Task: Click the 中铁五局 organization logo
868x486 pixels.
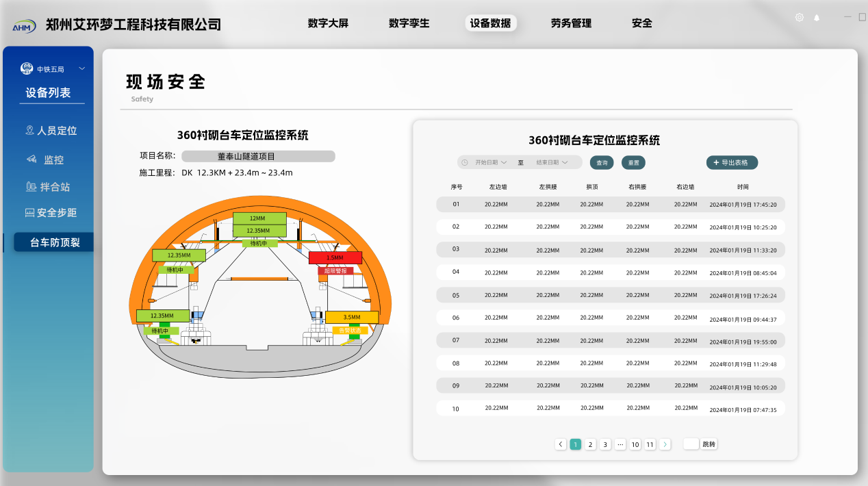Action: (27, 68)
